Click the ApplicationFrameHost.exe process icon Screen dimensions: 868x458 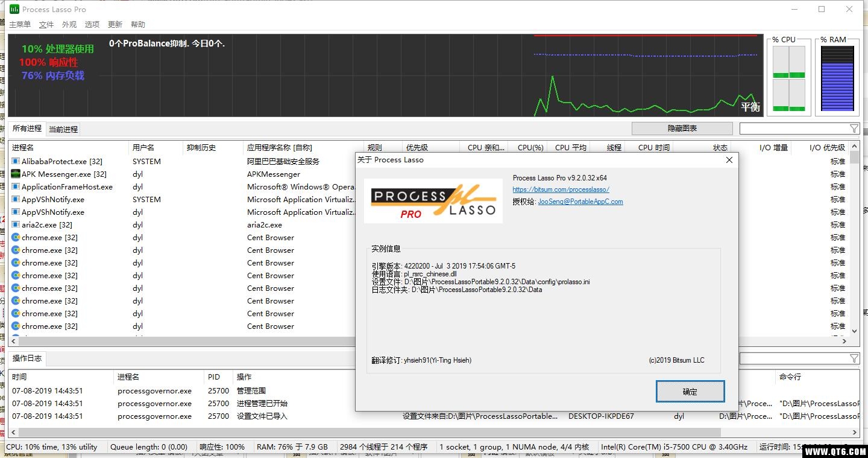coord(16,186)
